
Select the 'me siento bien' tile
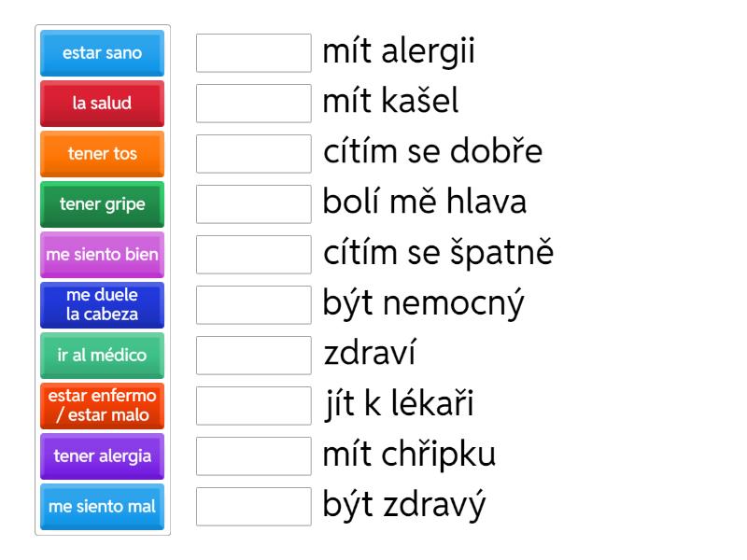(x=103, y=255)
